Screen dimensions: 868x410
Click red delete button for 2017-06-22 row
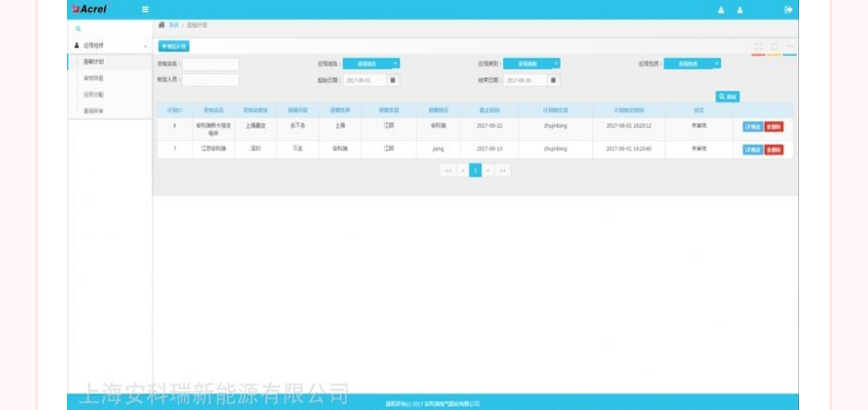[x=774, y=127]
